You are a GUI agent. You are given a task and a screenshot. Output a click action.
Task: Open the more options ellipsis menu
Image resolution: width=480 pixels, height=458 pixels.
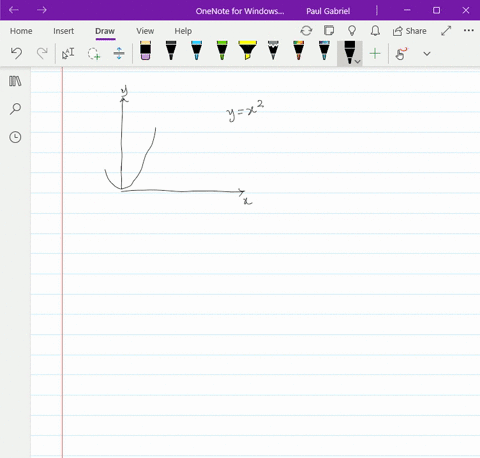pyautogui.click(x=469, y=30)
